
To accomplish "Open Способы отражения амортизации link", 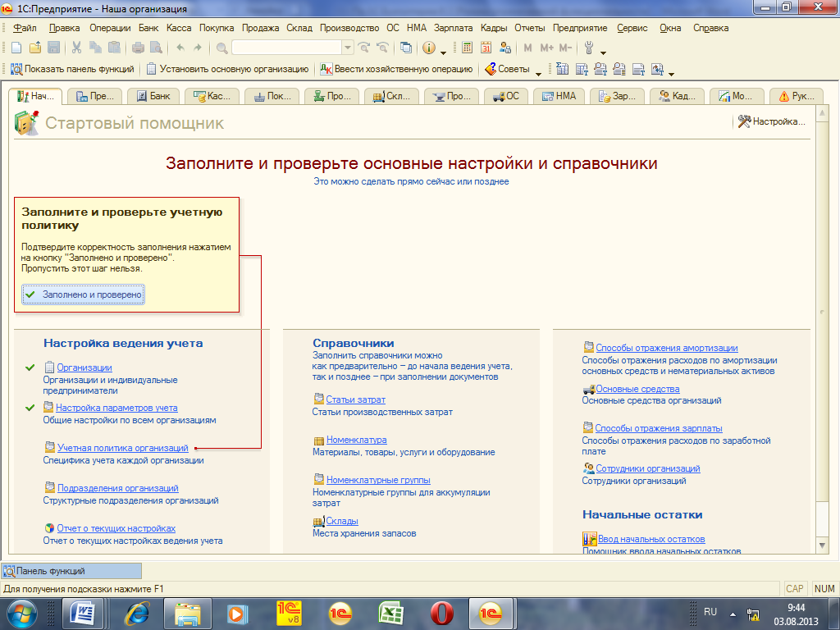I will [667, 348].
